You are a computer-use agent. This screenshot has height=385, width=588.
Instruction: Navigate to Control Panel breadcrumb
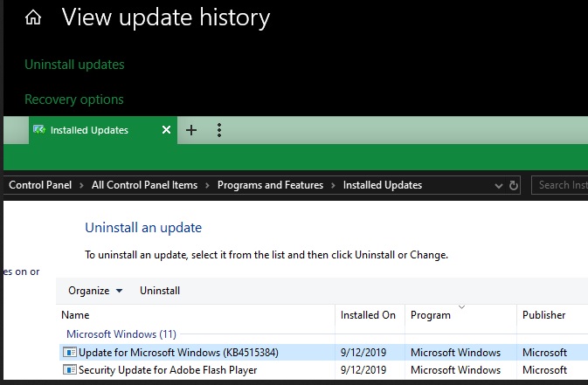40,185
